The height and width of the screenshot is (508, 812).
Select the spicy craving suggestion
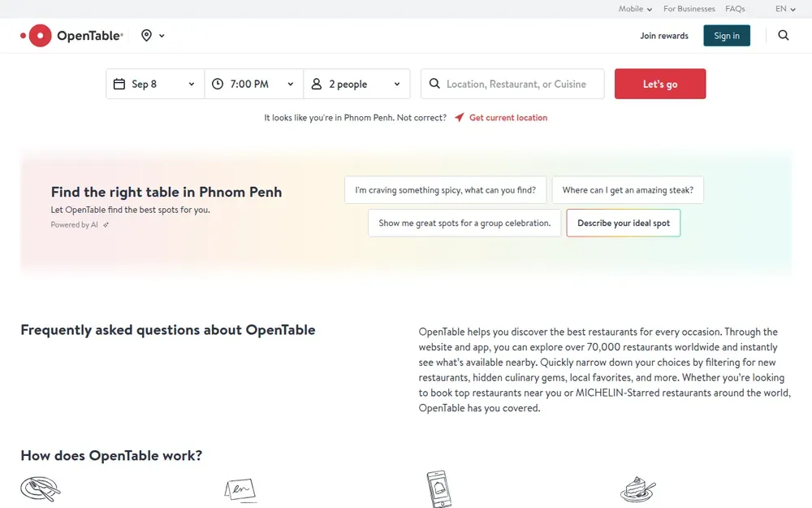pyautogui.click(x=445, y=190)
